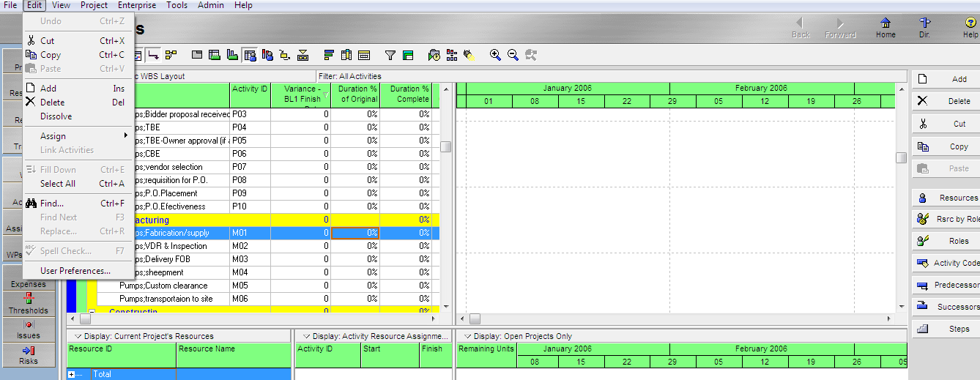The image size is (980, 380).
Task: Collapse the Construction WBS group
Action: pos(92,313)
